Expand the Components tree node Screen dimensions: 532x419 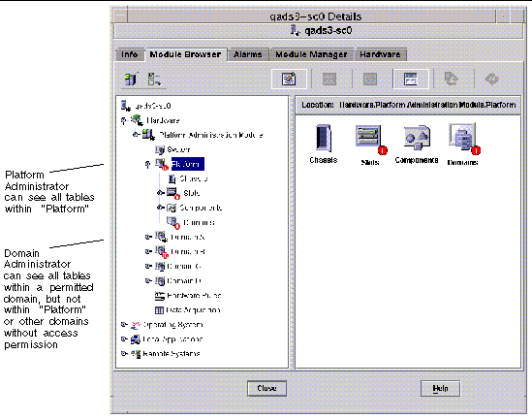click(161, 208)
